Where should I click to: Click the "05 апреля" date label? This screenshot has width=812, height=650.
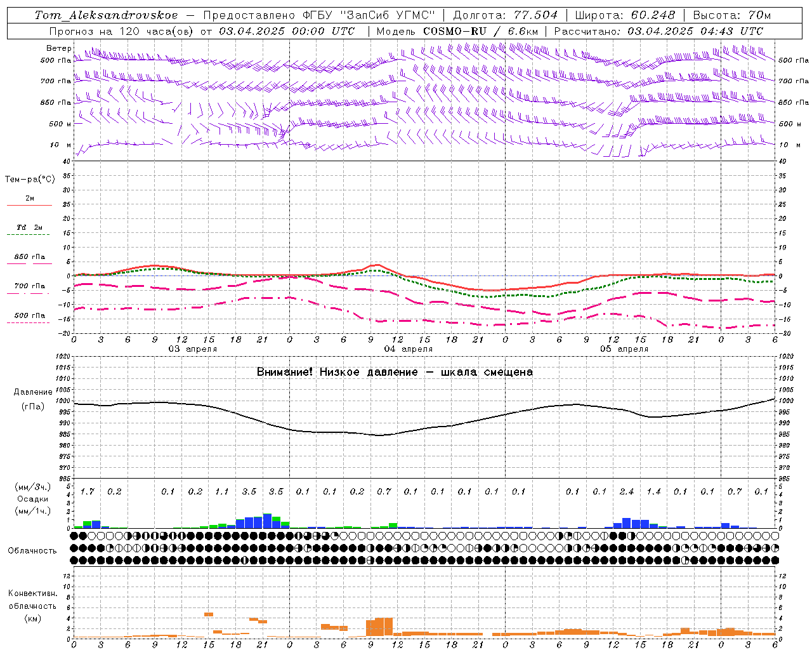pos(624,349)
